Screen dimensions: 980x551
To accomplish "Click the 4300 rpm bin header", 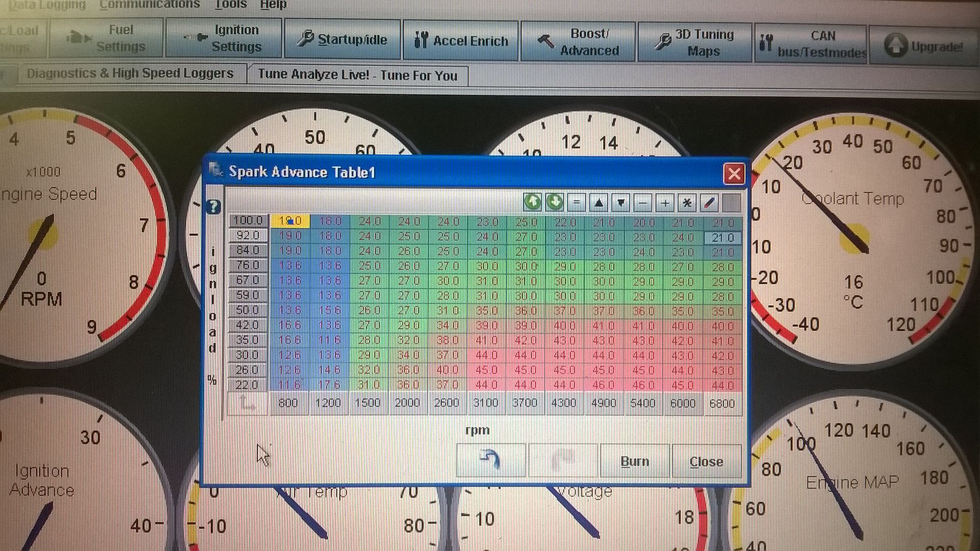I will (564, 403).
